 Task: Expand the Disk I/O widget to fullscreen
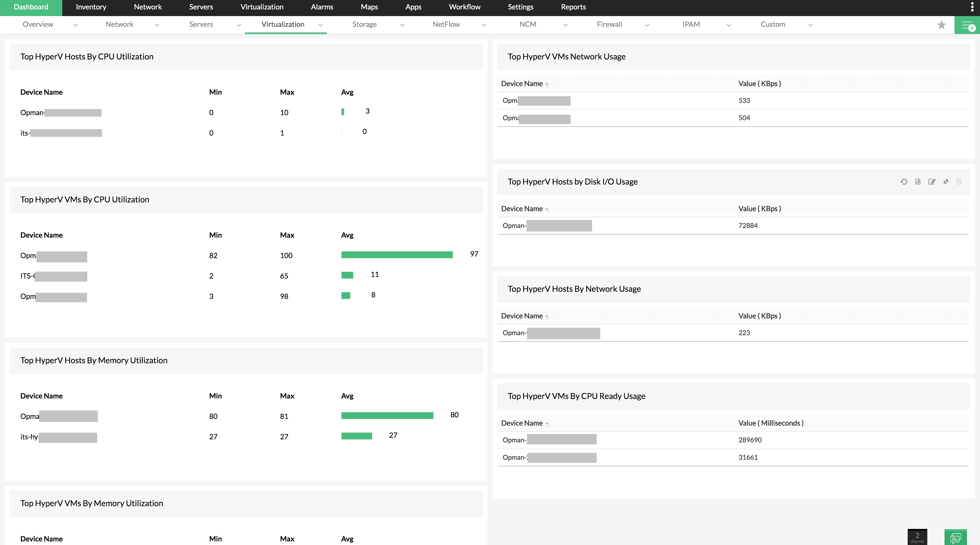pyautogui.click(x=946, y=181)
